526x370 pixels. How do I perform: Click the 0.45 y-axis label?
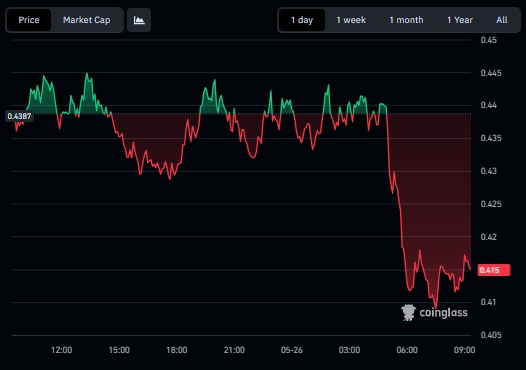click(x=488, y=40)
